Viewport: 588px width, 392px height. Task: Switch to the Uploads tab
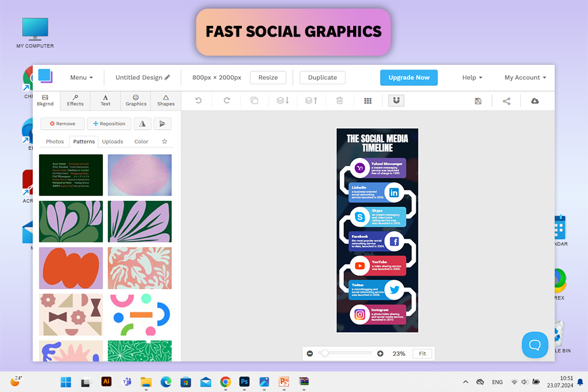(x=113, y=142)
